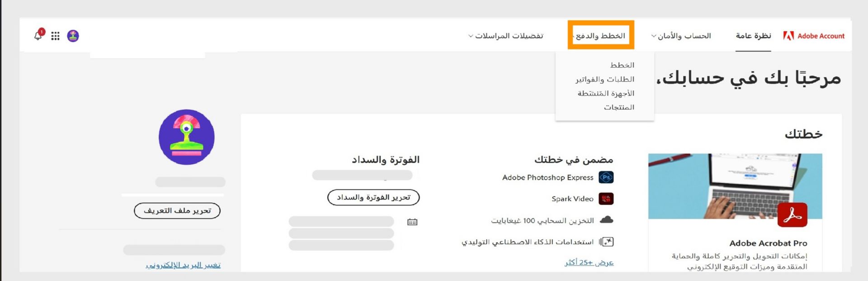This screenshot has width=868, height=281.
Task: Collapse the الخطط والدفع dropdown menu
Action: [x=600, y=36]
